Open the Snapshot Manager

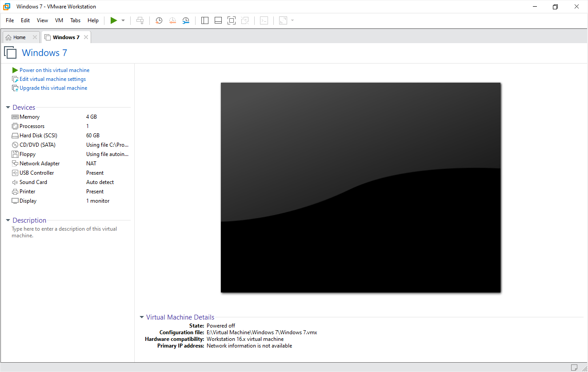pos(186,20)
